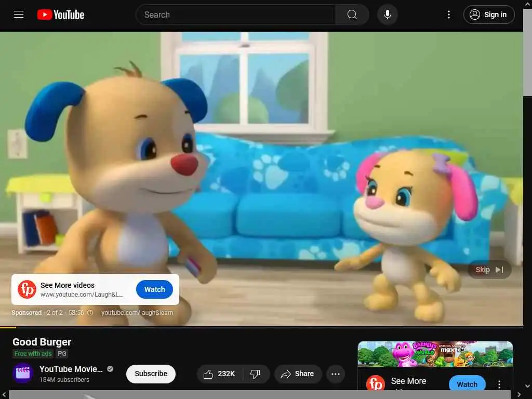Click fp logo in sidebar ad card
The width and height of the screenshot is (532, 399).
click(x=376, y=384)
